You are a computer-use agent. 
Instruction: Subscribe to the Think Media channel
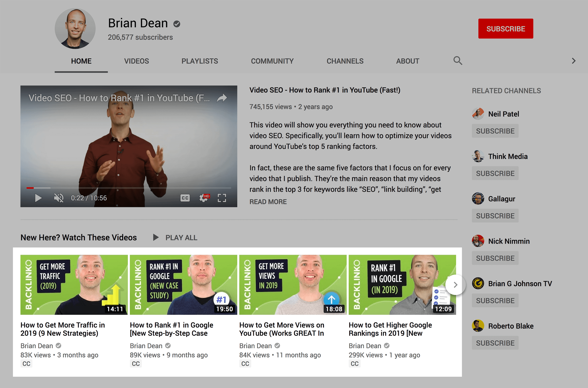pyautogui.click(x=495, y=173)
